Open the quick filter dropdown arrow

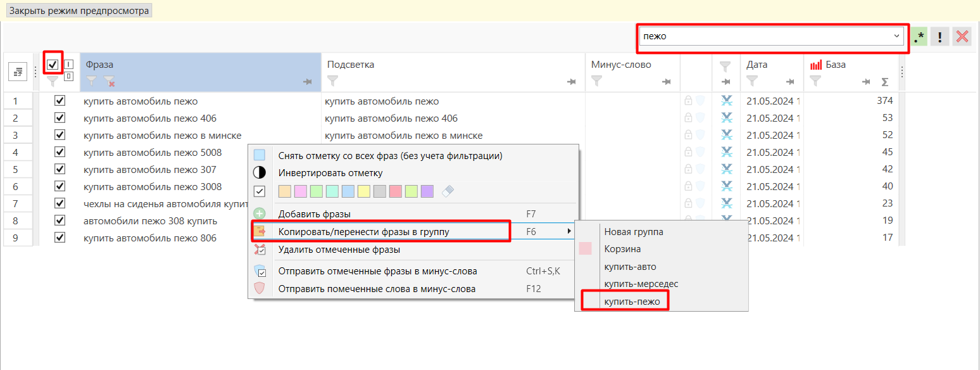point(896,36)
